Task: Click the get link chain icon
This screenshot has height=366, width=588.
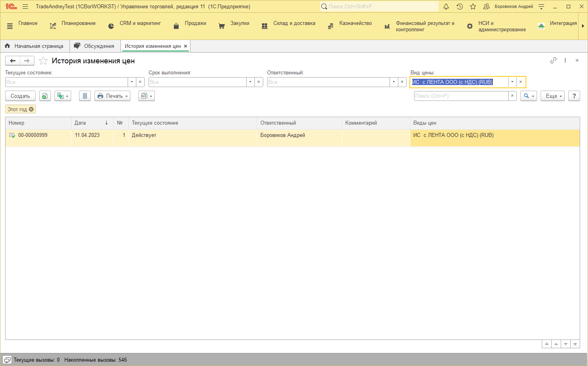Action: pyautogui.click(x=553, y=60)
